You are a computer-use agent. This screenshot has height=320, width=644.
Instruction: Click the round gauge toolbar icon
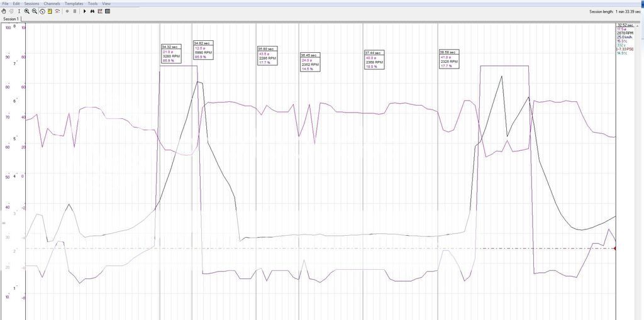click(42, 11)
